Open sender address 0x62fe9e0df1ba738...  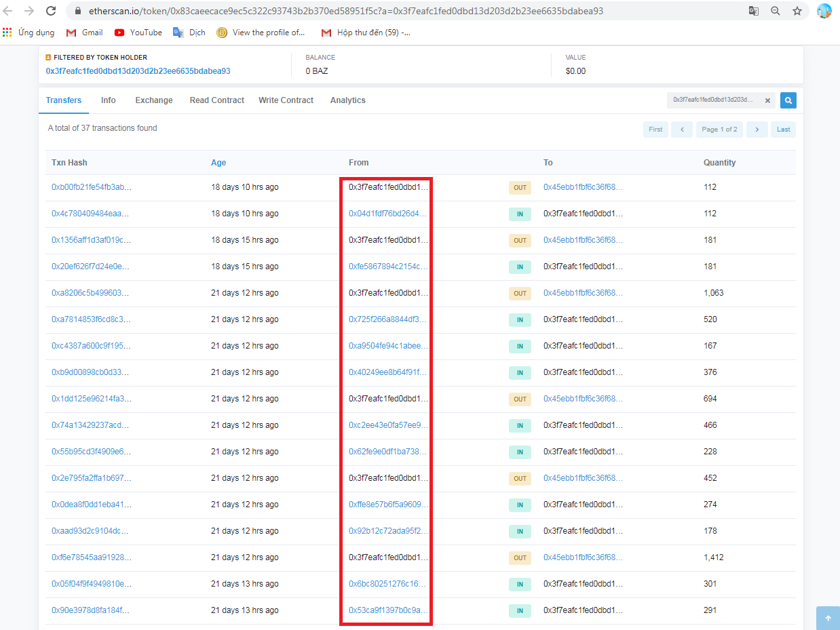(x=389, y=452)
